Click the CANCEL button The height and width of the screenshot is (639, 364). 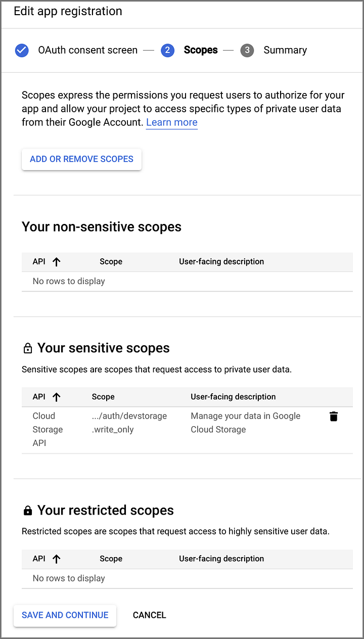(x=149, y=615)
